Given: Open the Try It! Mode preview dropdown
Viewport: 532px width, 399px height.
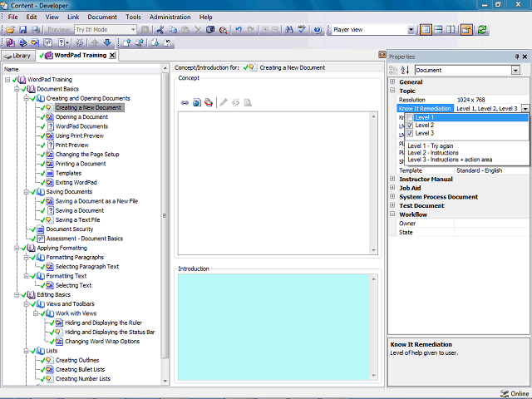Looking at the screenshot, I should [x=133, y=30].
